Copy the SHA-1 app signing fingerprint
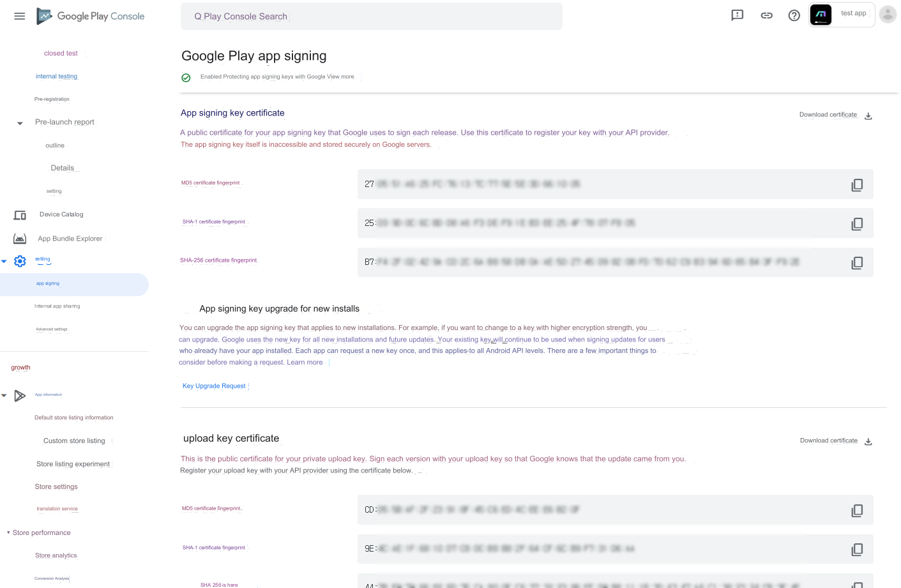Image resolution: width=901 pixels, height=588 pixels. coord(857,224)
